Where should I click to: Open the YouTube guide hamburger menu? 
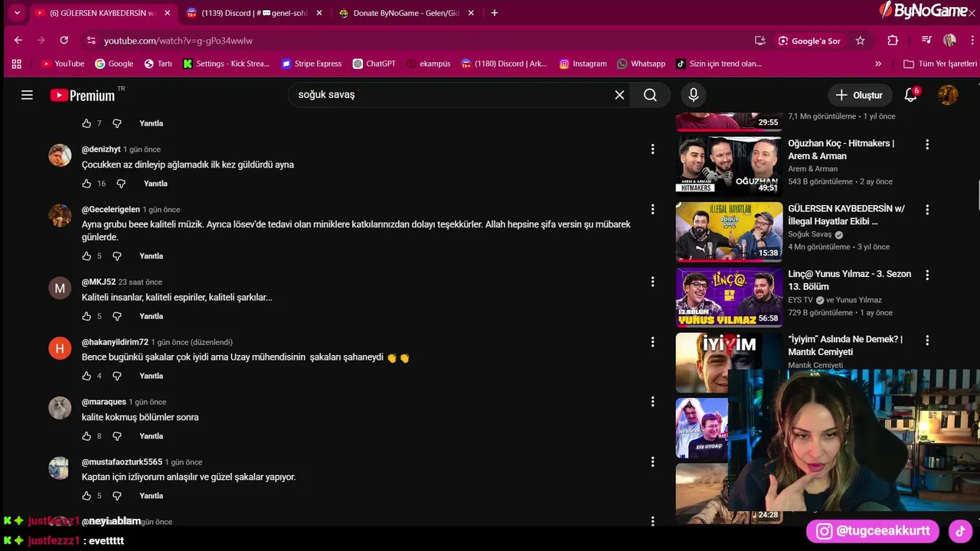(x=27, y=95)
